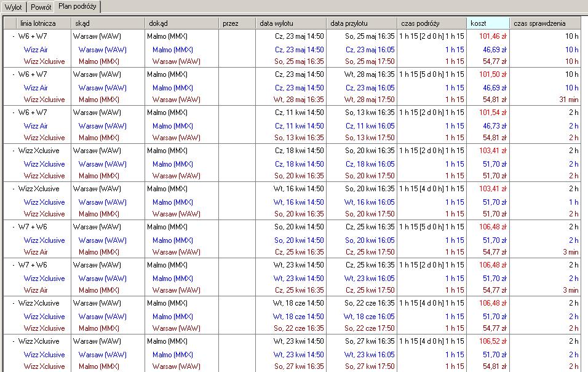Collapse the group departing Wt, 16 kwi
The image size is (588, 372).
coord(14,189)
